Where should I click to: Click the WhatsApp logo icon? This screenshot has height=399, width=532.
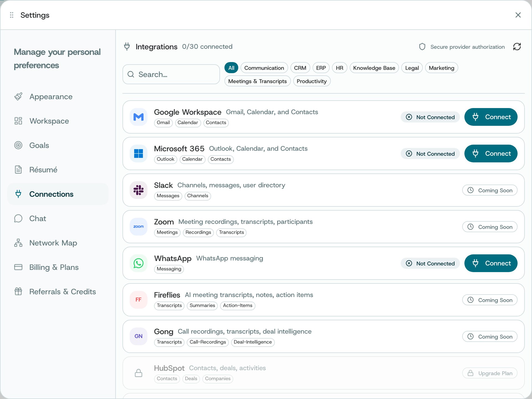pyautogui.click(x=139, y=263)
